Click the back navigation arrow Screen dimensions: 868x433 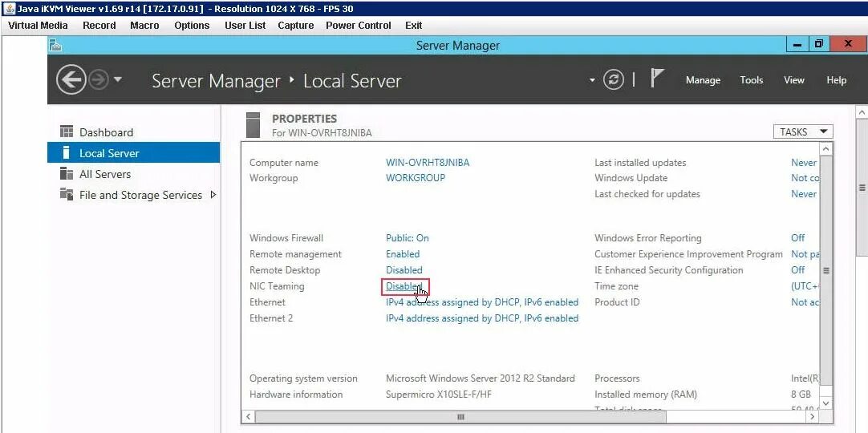pyautogui.click(x=71, y=80)
